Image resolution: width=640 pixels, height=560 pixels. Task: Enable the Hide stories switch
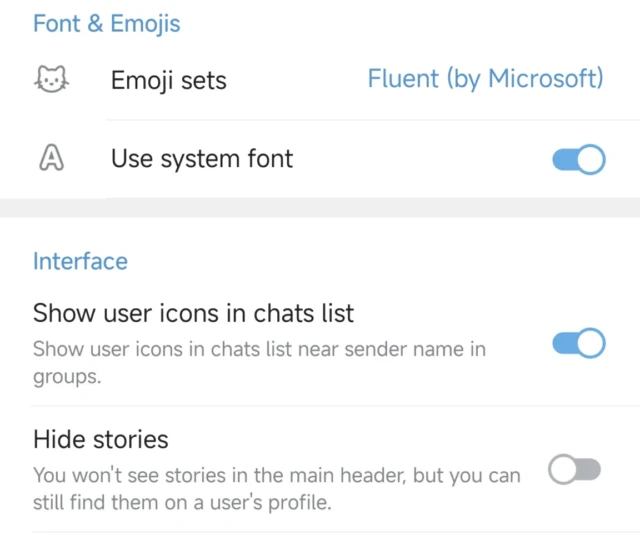tap(575, 470)
